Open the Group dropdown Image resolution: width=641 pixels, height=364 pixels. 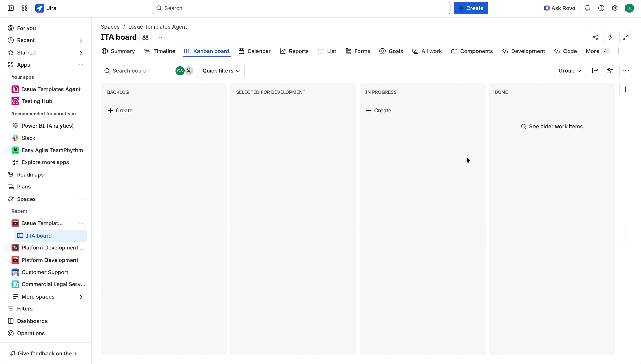click(x=570, y=71)
